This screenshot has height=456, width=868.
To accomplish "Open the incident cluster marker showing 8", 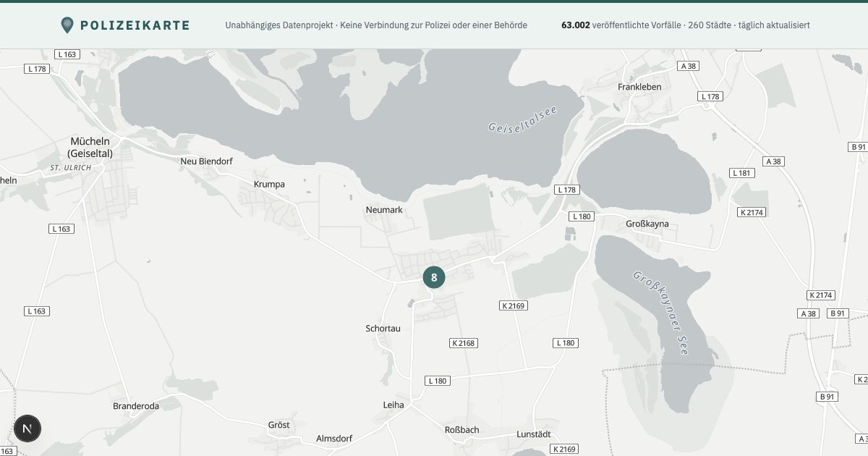I will (434, 277).
